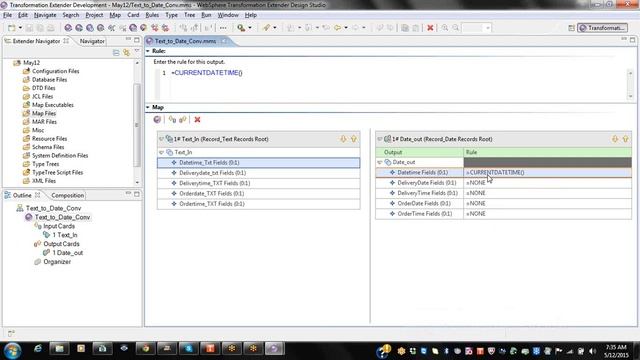Click the pin/marker toolbar icon
This screenshot has width=640, height=360.
(x=266, y=28)
